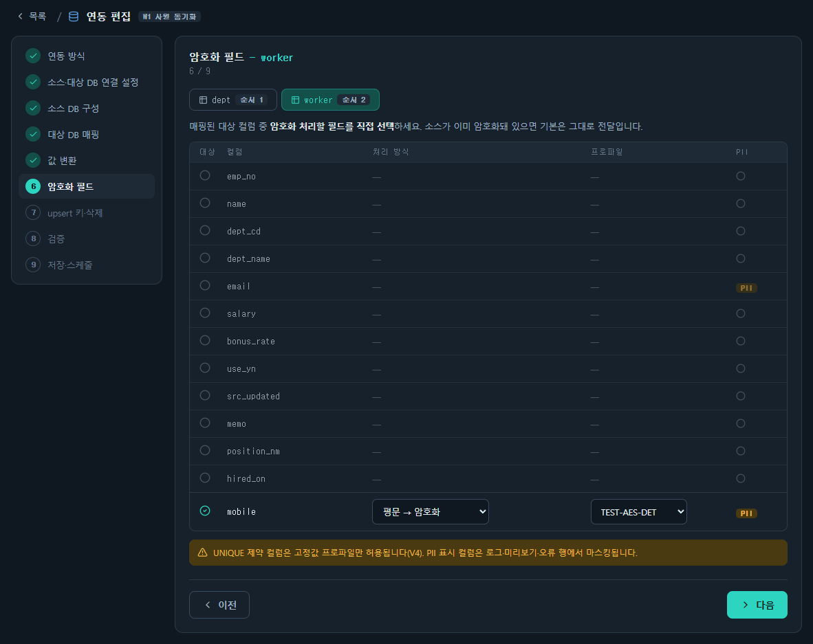The image size is (813, 644).
Task: Click the hired_on column name
Action: click(246, 479)
